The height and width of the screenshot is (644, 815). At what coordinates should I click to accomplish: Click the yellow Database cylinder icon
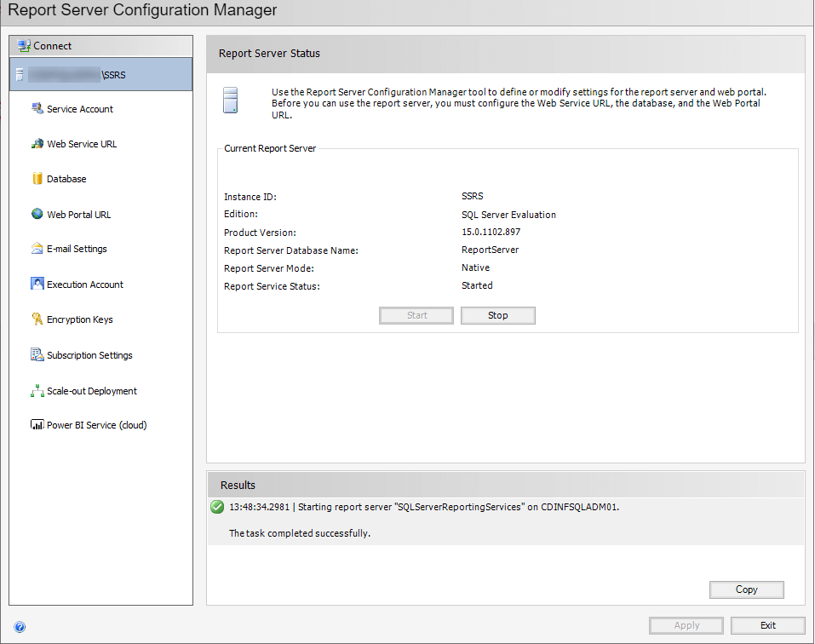[x=37, y=179]
